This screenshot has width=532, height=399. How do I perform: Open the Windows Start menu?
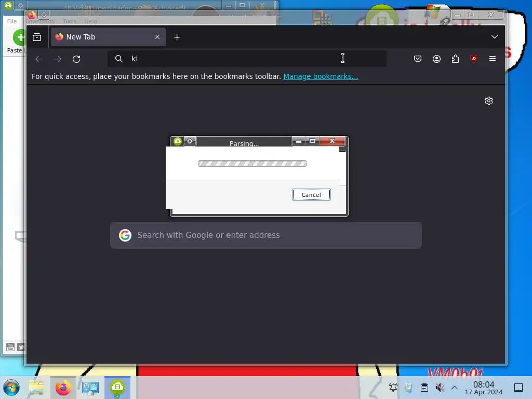point(11,388)
